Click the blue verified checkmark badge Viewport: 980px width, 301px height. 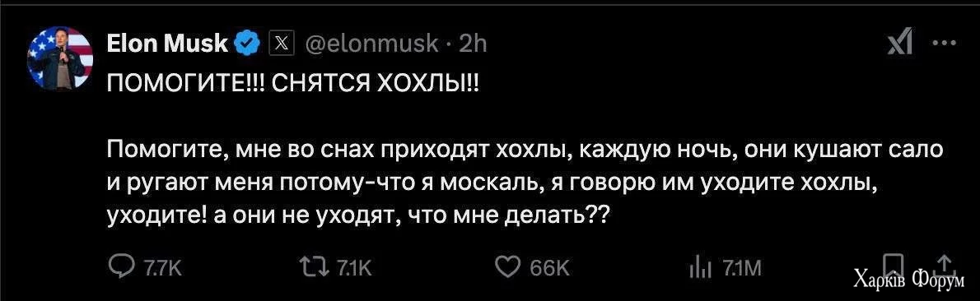click(249, 44)
